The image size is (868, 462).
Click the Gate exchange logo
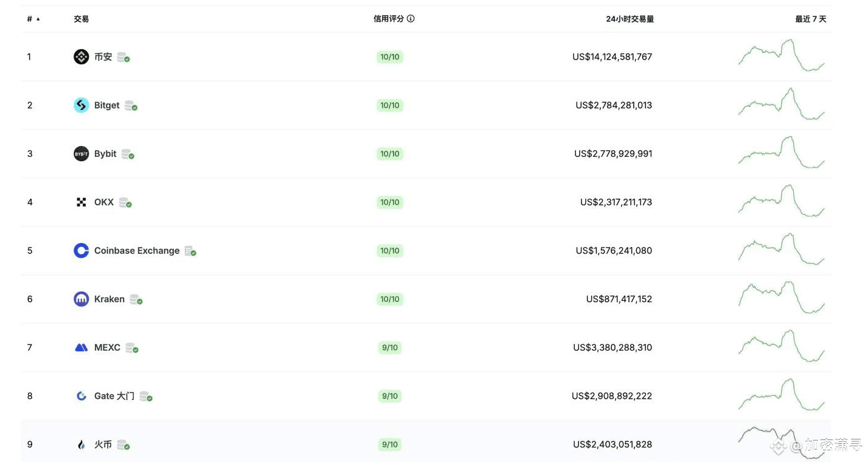point(81,396)
